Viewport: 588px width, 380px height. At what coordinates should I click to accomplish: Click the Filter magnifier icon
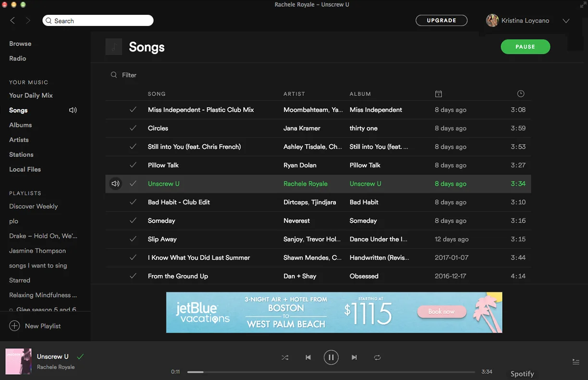[114, 75]
